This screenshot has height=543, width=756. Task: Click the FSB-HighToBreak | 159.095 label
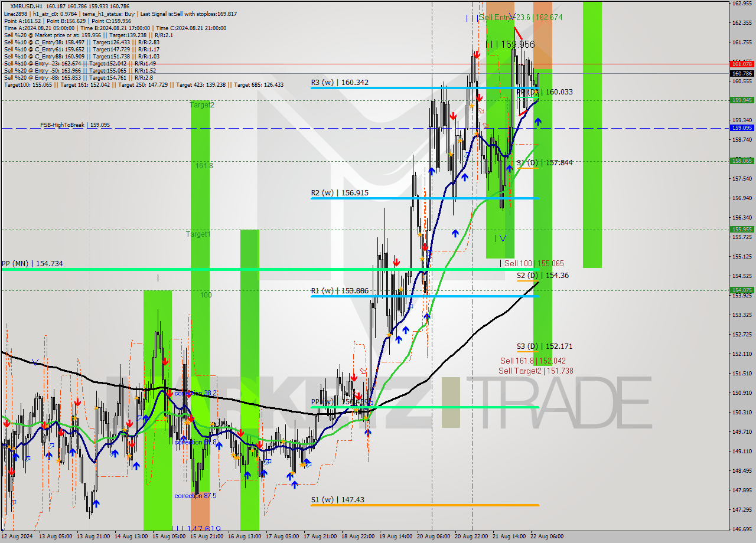click(75, 125)
